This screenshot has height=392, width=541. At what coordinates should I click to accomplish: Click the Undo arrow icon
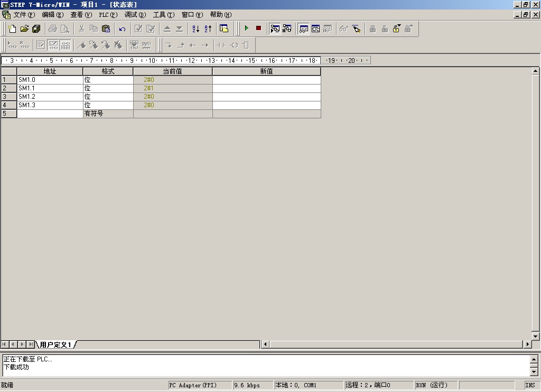(x=122, y=29)
